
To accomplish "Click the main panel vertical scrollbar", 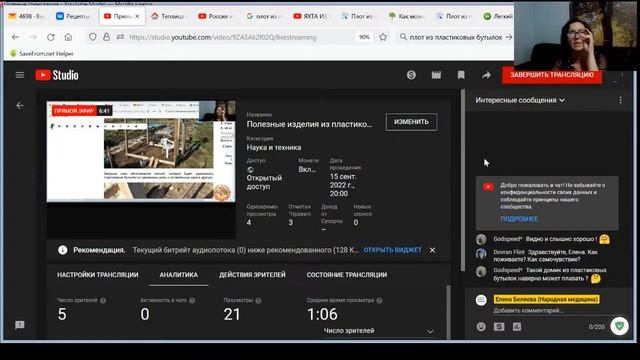I will (x=463, y=180).
